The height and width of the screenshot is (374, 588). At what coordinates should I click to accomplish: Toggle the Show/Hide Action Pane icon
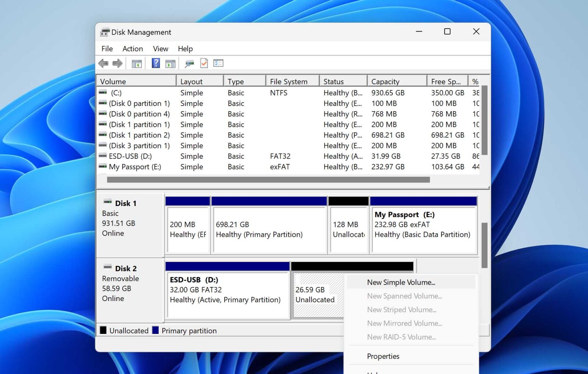(x=169, y=63)
